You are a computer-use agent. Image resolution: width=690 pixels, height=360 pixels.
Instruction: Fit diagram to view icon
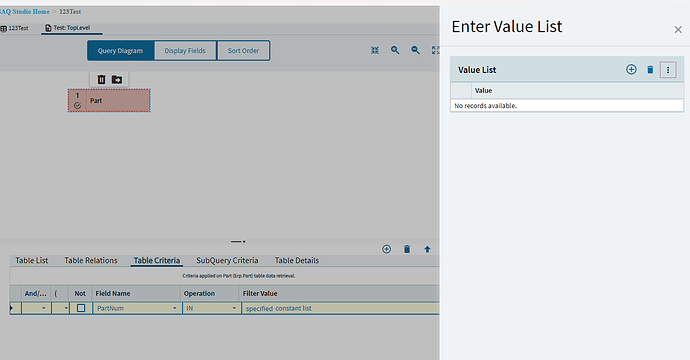click(374, 50)
